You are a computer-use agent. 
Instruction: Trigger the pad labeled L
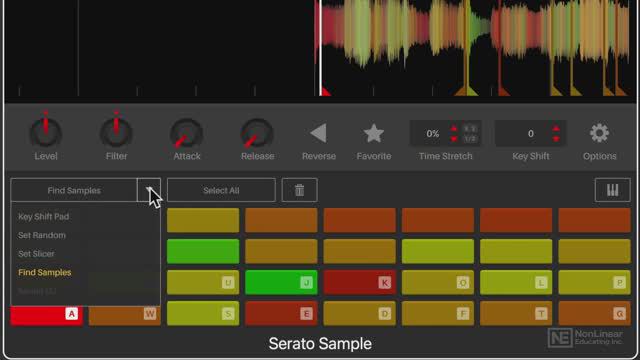pos(516,282)
